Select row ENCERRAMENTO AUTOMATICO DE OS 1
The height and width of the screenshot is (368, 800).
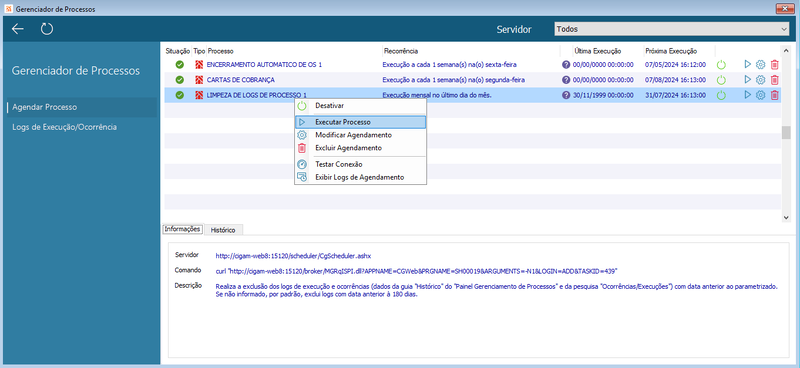click(x=472, y=65)
